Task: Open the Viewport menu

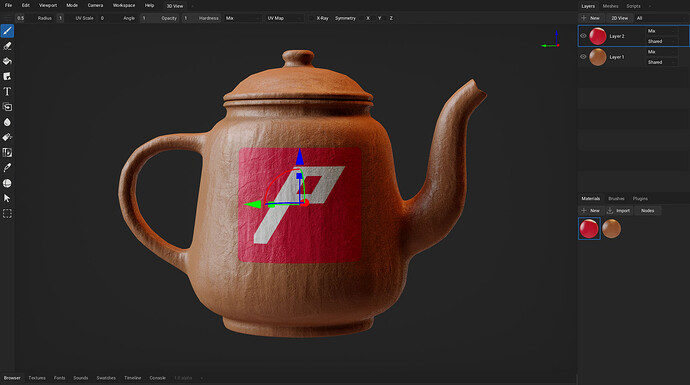Action: [x=48, y=6]
